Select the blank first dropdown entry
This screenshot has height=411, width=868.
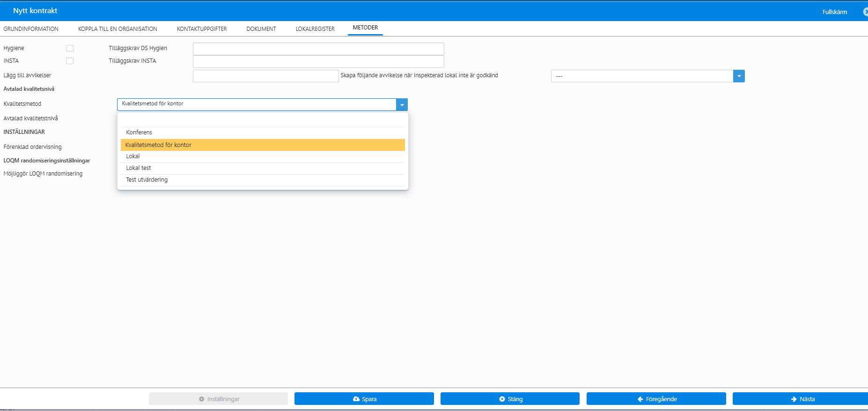(263, 121)
